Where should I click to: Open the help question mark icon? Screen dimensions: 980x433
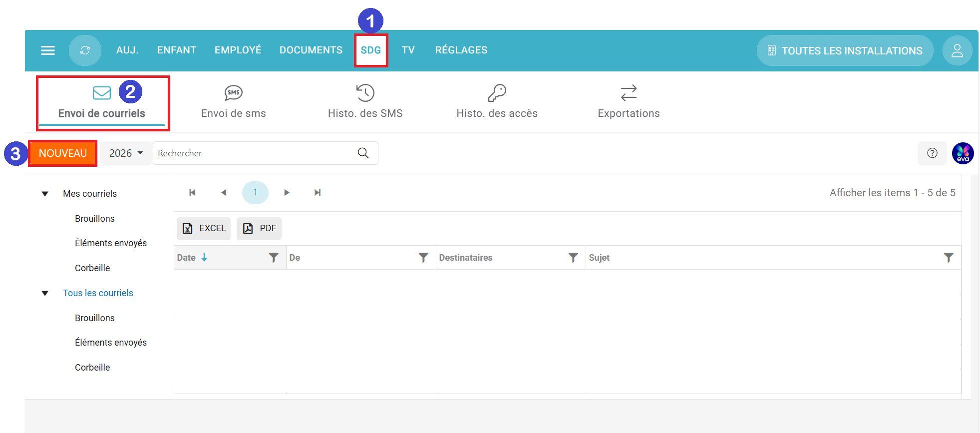(932, 153)
